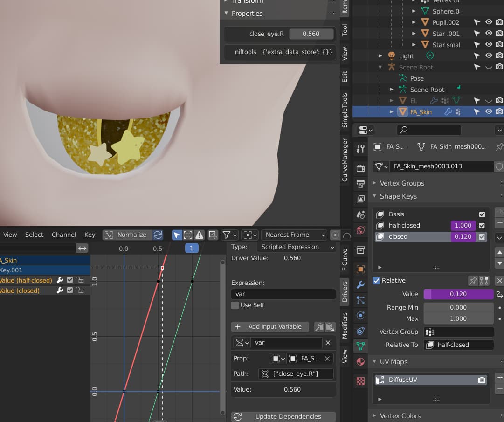Open the View menu in drivers editor

click(x=10, y=235)
